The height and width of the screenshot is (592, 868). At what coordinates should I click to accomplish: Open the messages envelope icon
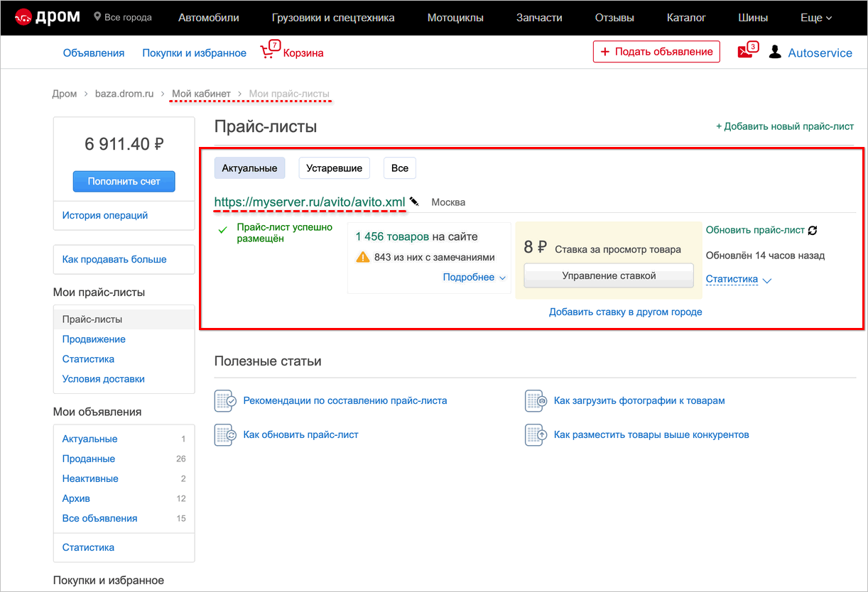pos(746,52)
